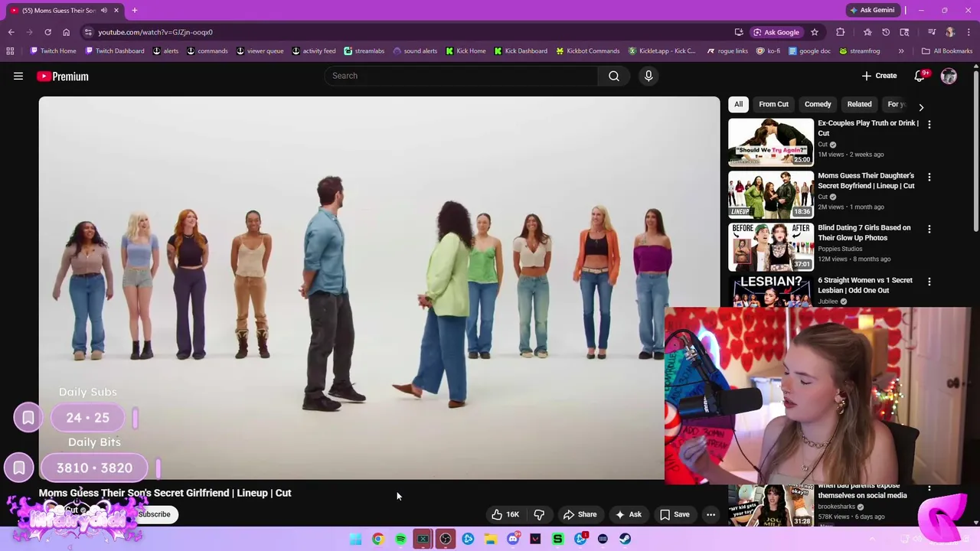Install app icon in address bar

pos(739,32)
